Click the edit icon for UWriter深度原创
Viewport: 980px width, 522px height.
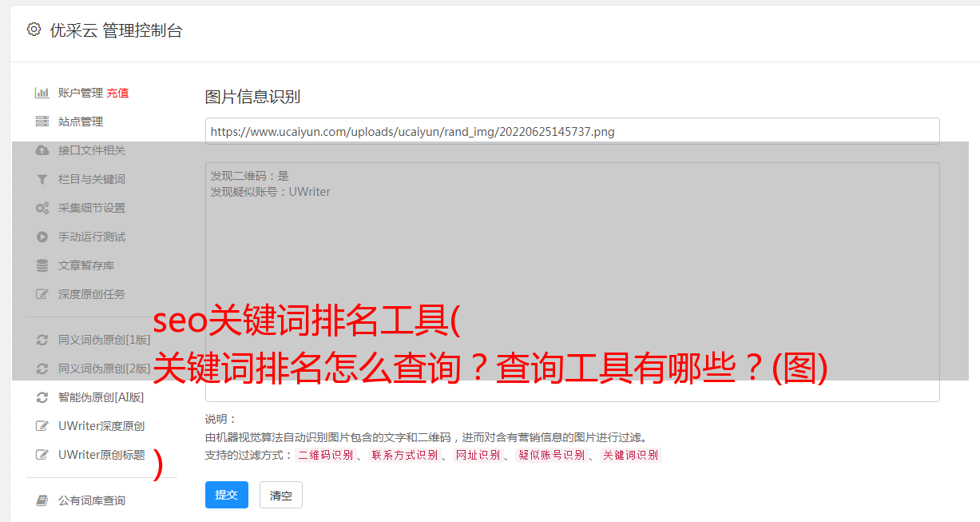click(x=42, y=426)
